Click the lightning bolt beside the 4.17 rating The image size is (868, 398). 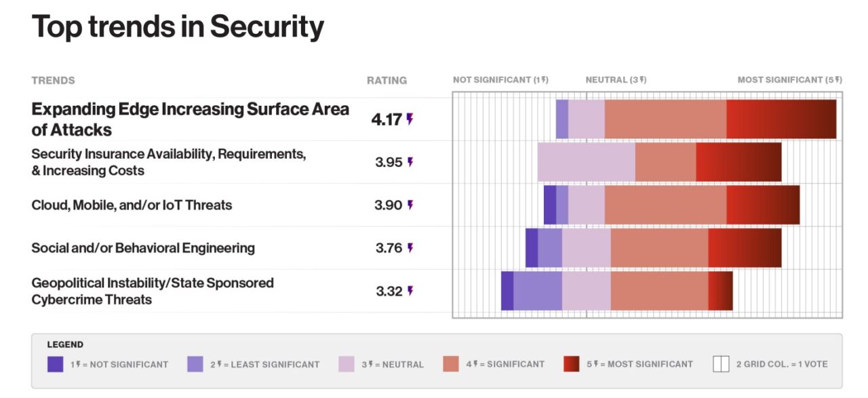click(x=410, y=119)
